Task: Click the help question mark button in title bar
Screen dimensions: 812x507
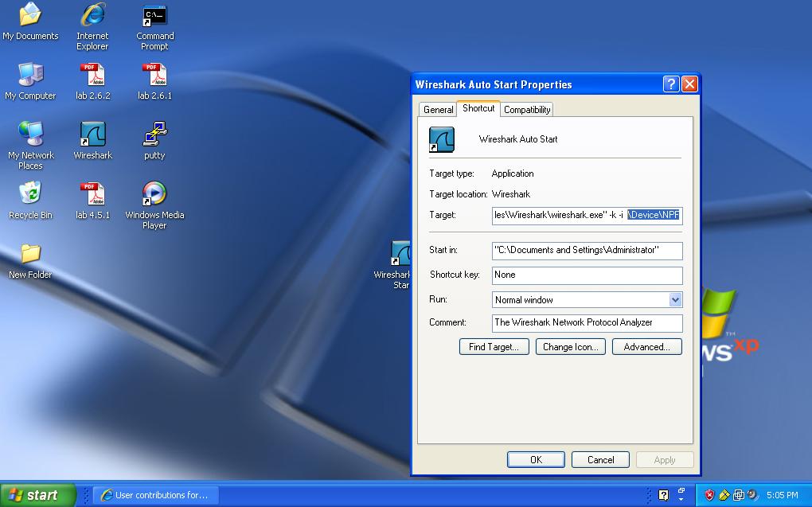Action: 671,84
